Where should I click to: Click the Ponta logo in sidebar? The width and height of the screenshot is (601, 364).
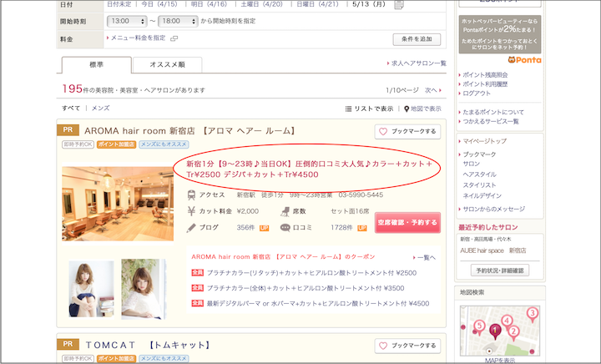[523, 59]
